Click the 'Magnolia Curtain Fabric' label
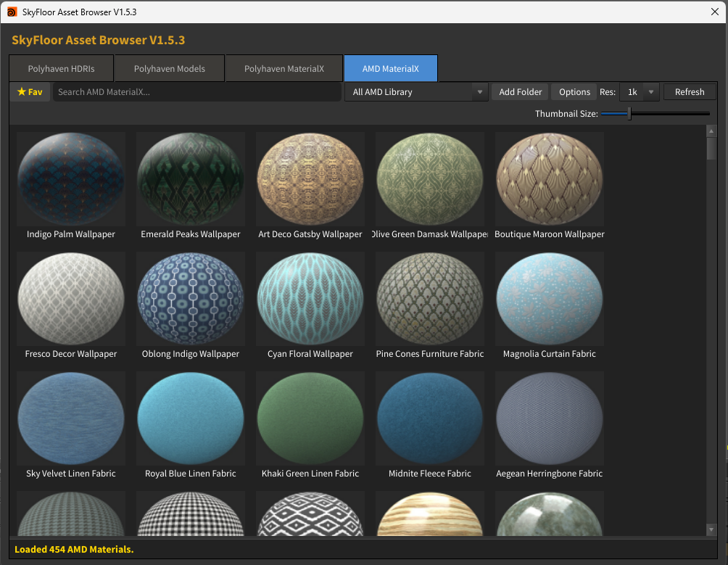The height and width of the screenshot is (565, 728). (550, 354)
